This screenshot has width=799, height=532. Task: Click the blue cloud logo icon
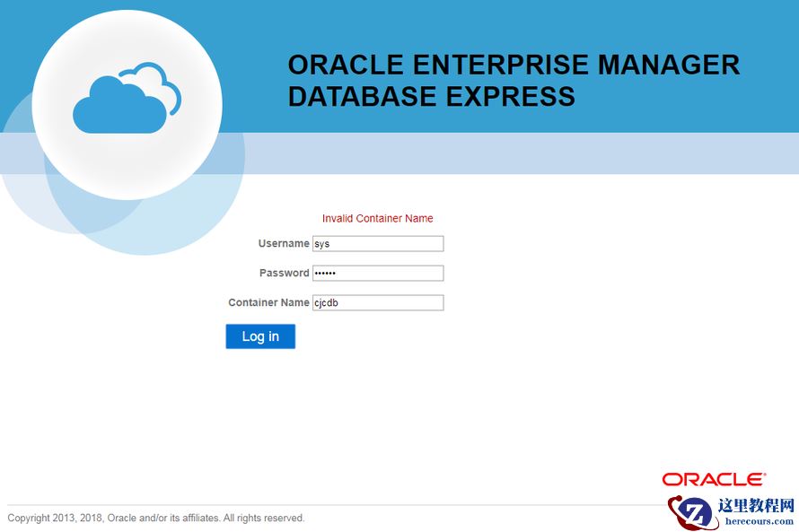[x=127, y=98]
